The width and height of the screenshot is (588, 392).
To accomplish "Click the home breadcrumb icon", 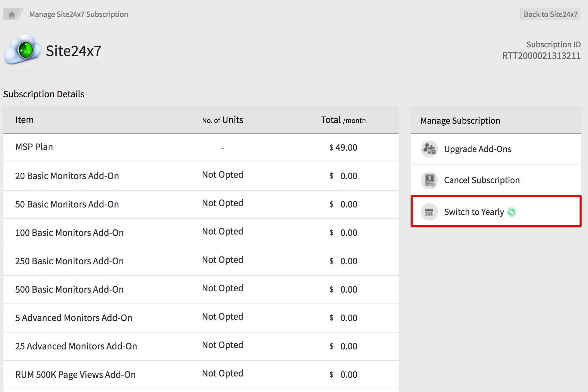I will click(11, 15).
